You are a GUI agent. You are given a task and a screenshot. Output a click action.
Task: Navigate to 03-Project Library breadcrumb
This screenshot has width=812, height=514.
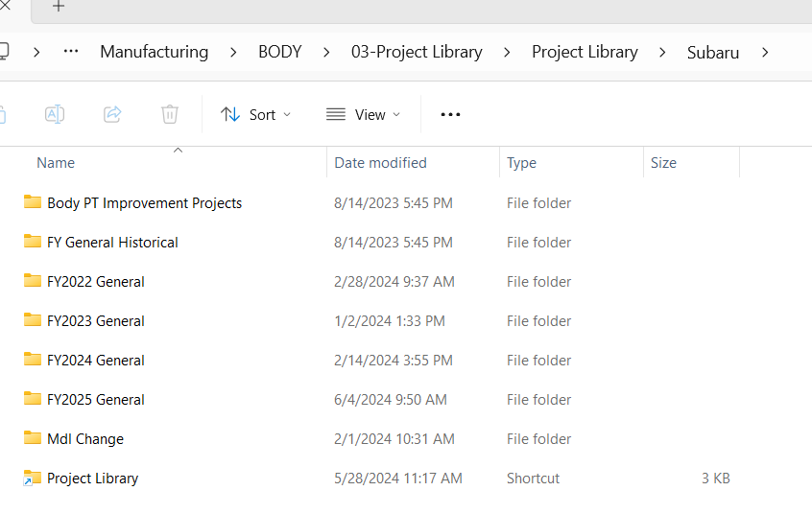tap(417, 52)
